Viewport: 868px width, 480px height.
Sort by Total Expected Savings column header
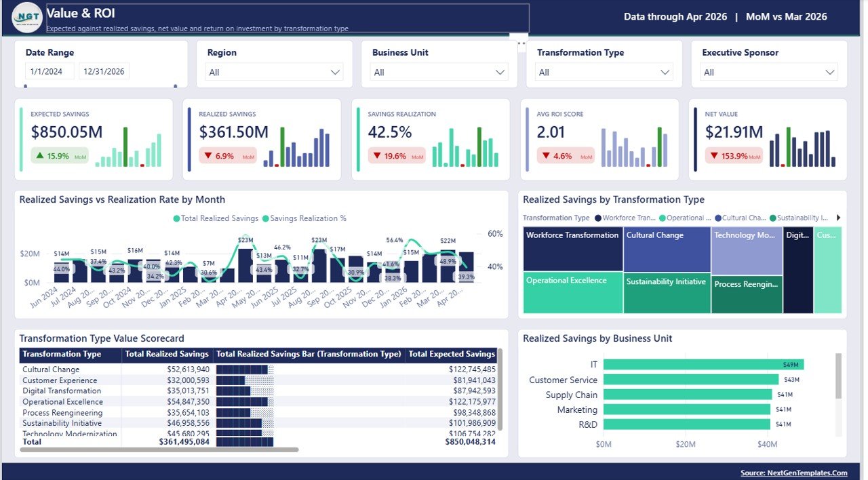451,354
